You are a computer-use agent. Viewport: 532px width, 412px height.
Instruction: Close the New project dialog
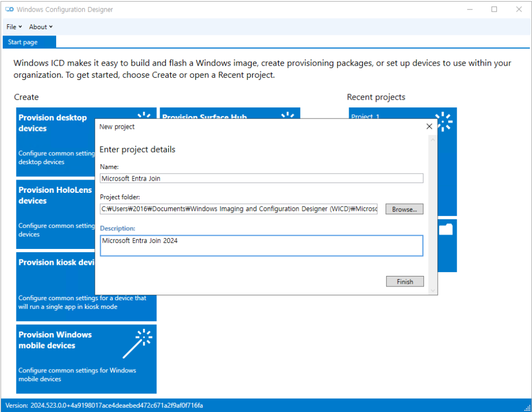429,127
